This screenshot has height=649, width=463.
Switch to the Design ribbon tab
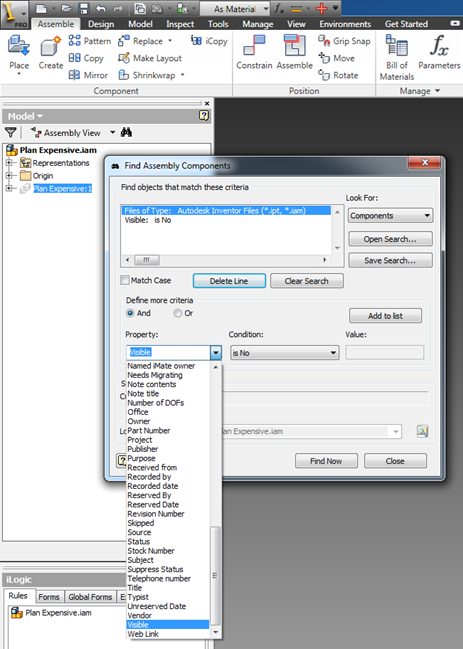[101, 24]
